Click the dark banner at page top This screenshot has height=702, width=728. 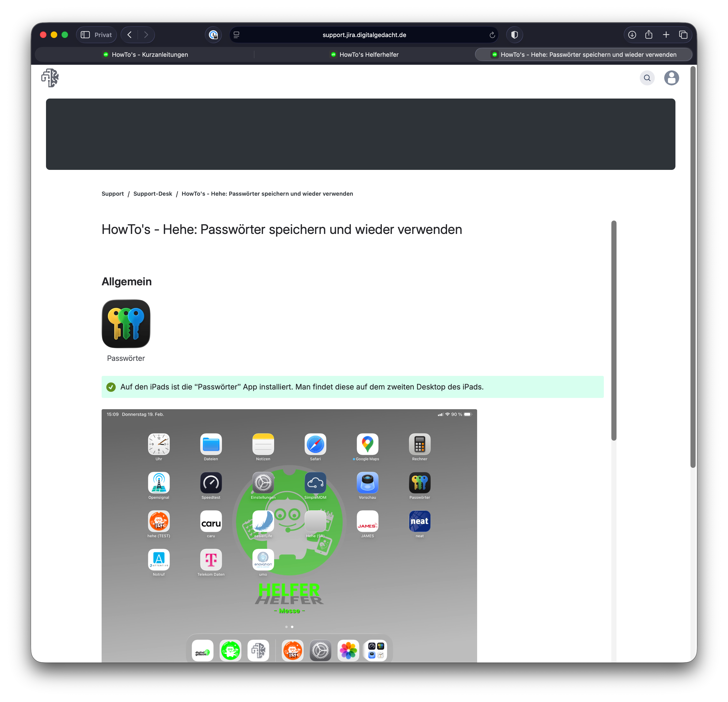click(361, 134)
